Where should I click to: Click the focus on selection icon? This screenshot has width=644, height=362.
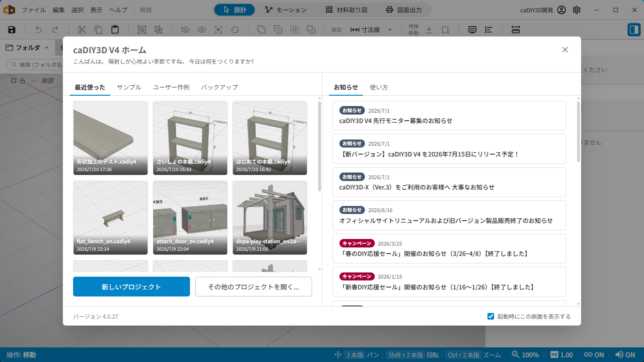218,30
